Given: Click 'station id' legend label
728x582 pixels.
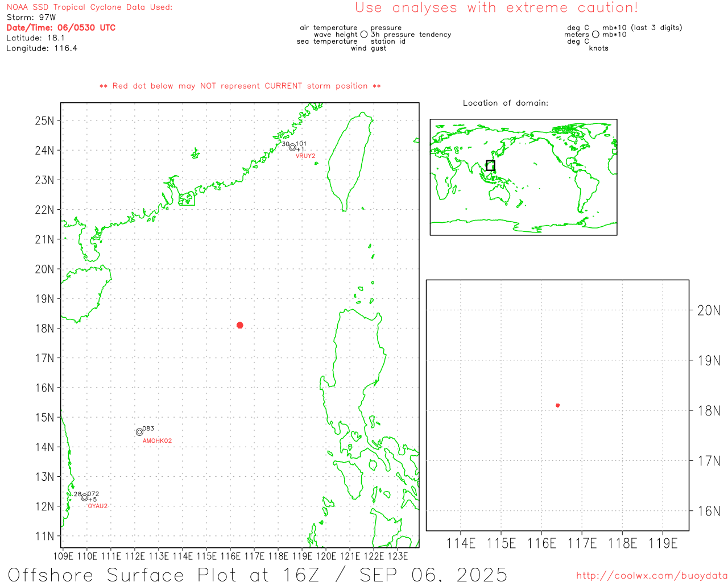Looking at the screenshot, I should pyautogui.click(x=388, y=41).
